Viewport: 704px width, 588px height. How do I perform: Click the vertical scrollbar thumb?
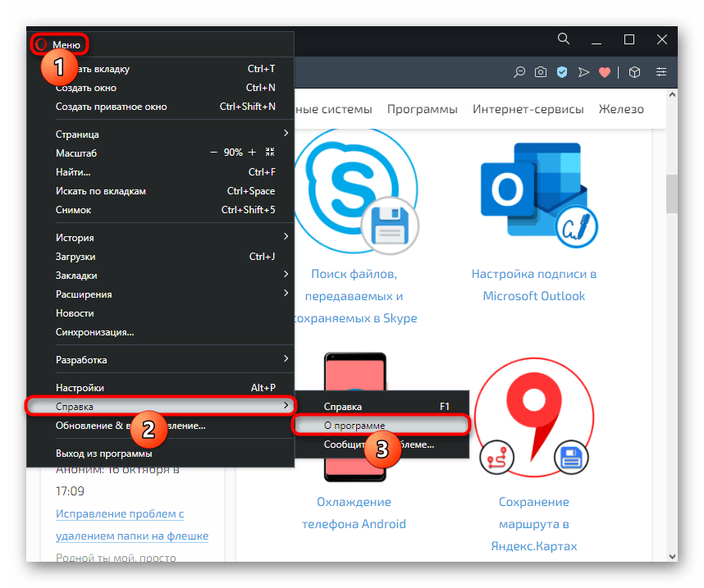click(672, 193)
